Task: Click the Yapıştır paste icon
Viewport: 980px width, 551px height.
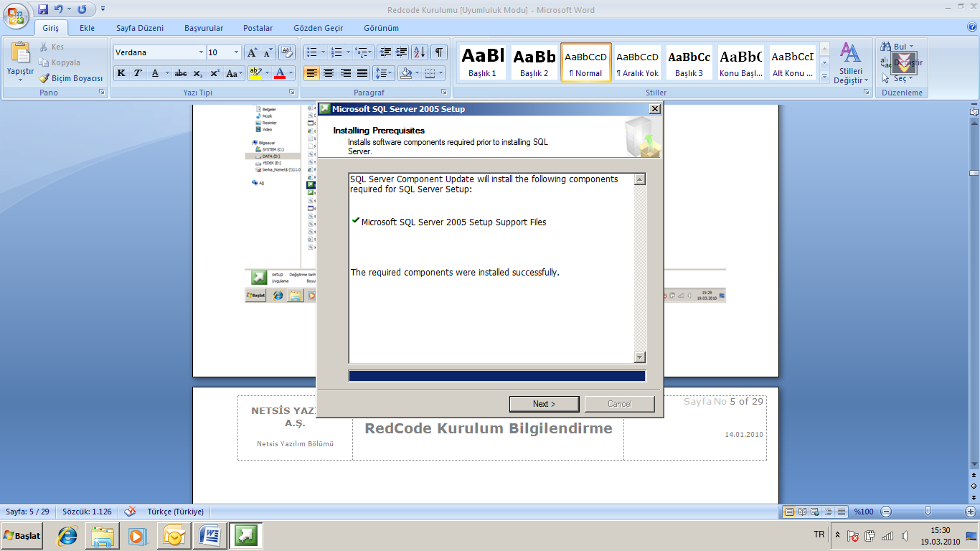Action: point(20,54)
